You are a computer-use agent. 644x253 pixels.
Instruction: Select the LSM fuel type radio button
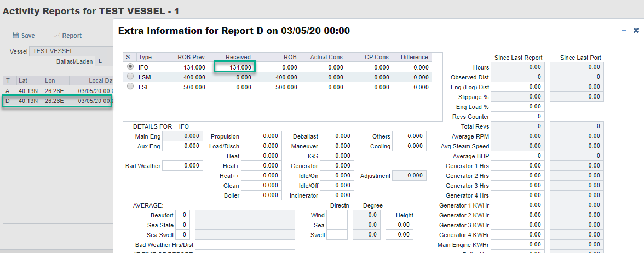coord(130,77)
